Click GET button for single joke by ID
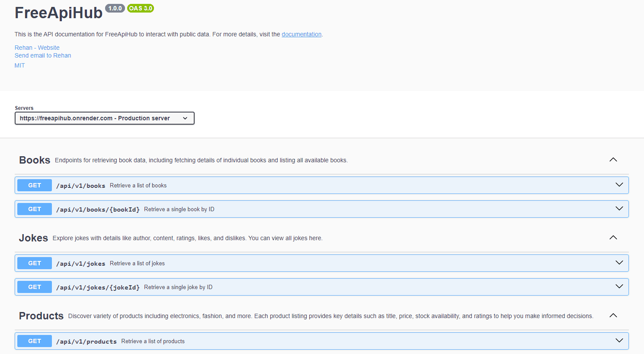Image resolution: width=644 pixels, height=354 pixels. (x=35, y=287)
